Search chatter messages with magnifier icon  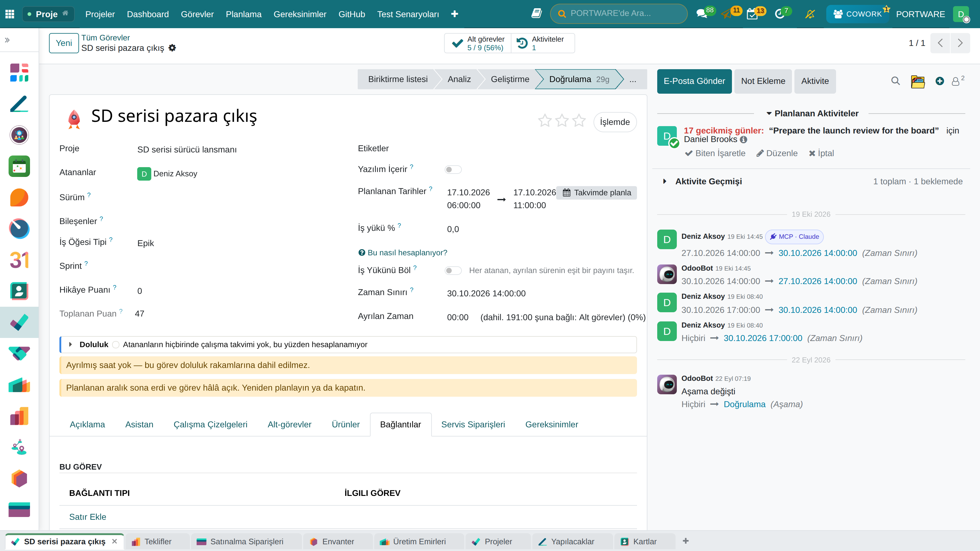point(895,81)
